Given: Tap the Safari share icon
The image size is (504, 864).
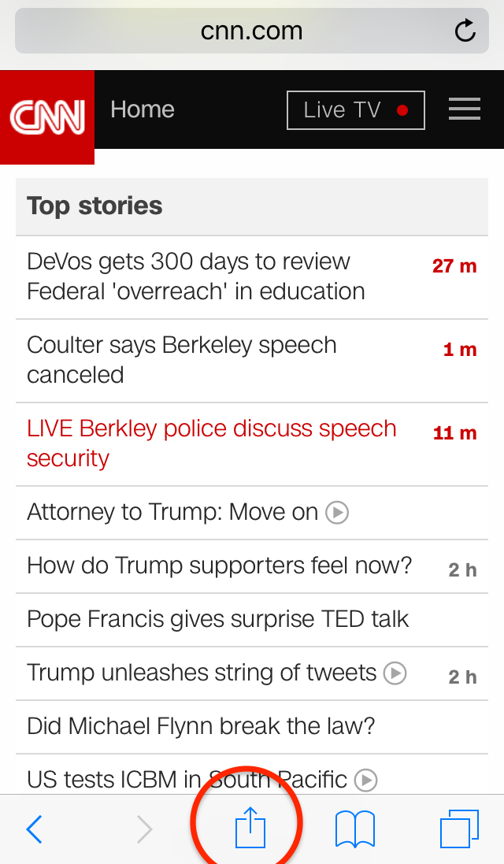Looking at the screenshot, I should [x=250, y=827].
